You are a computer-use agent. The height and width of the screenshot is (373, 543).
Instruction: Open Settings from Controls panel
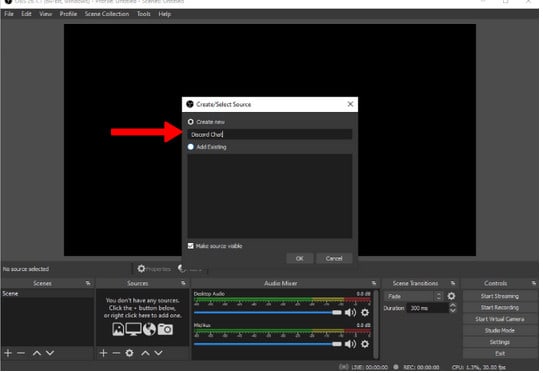click(500, 343)
